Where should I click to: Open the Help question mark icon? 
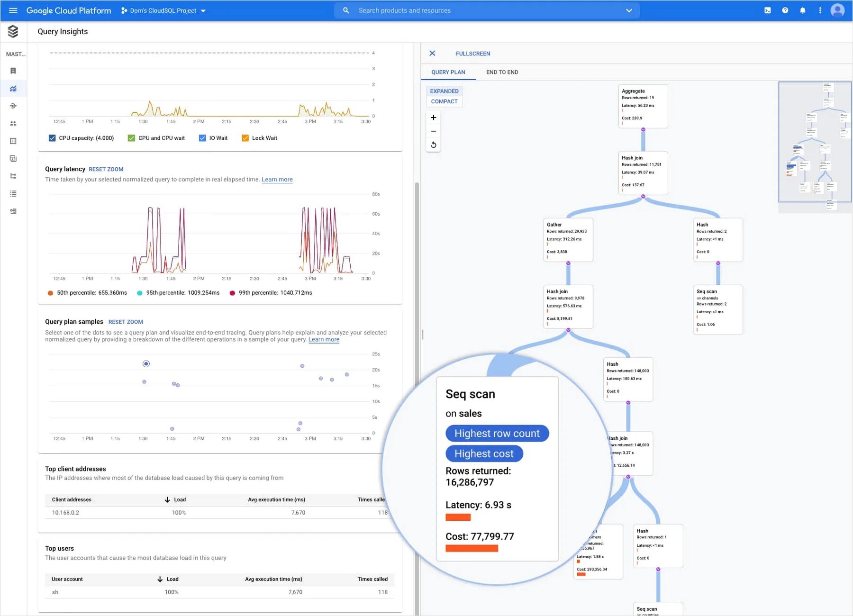coord(785,10)
